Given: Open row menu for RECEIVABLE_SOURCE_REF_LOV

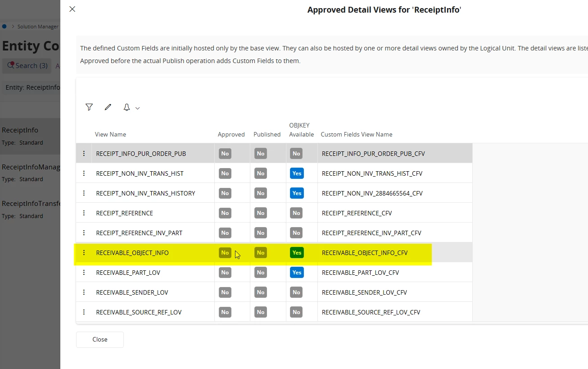Looking at the screenshot, I should (84, 312).
